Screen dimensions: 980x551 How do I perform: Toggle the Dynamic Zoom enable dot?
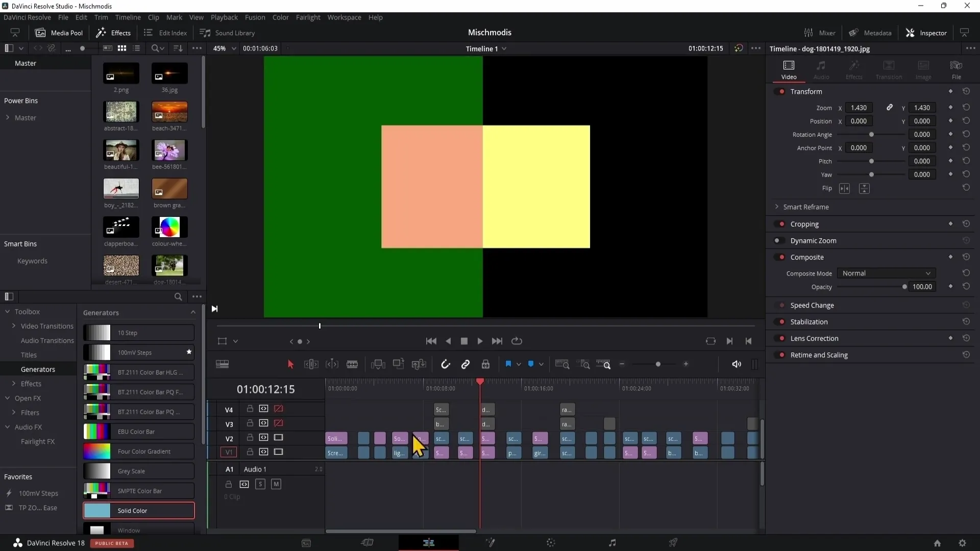(779, 240)
